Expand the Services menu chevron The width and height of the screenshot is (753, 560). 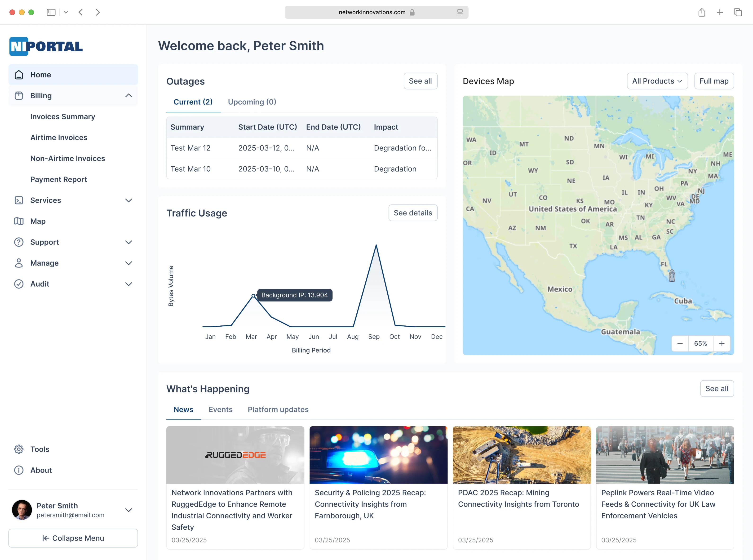[128, 200]
